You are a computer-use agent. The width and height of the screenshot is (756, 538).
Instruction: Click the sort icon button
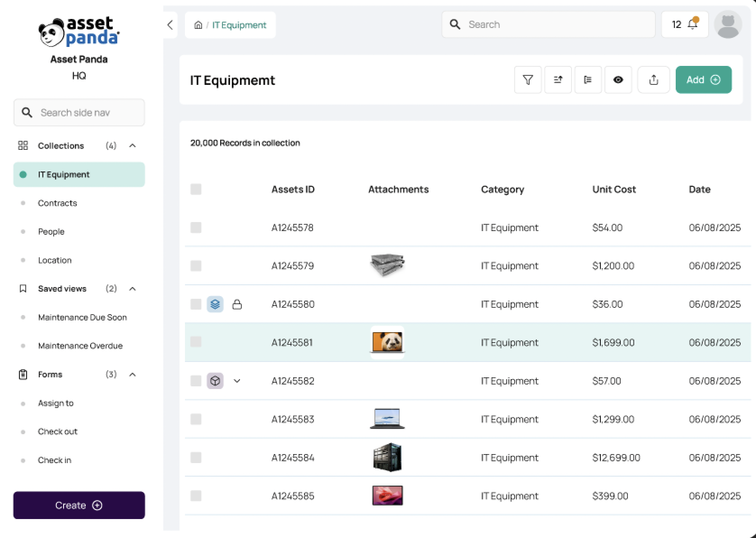tap(558, 80)
